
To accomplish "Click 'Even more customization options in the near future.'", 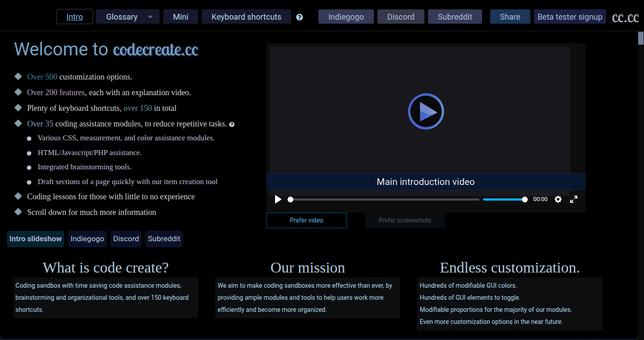I will pyautogui.click(x=491, y=322).
